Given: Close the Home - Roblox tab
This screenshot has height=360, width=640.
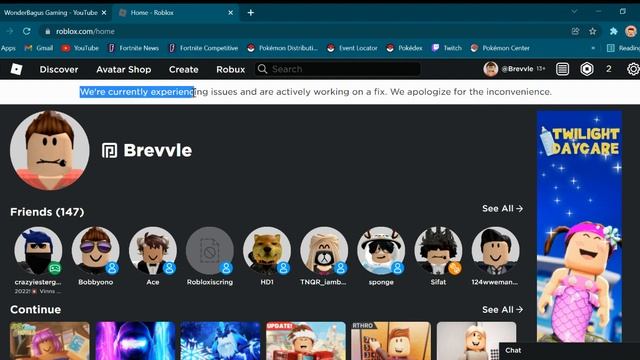Looking at the screenshot, I should click(231, 13).
